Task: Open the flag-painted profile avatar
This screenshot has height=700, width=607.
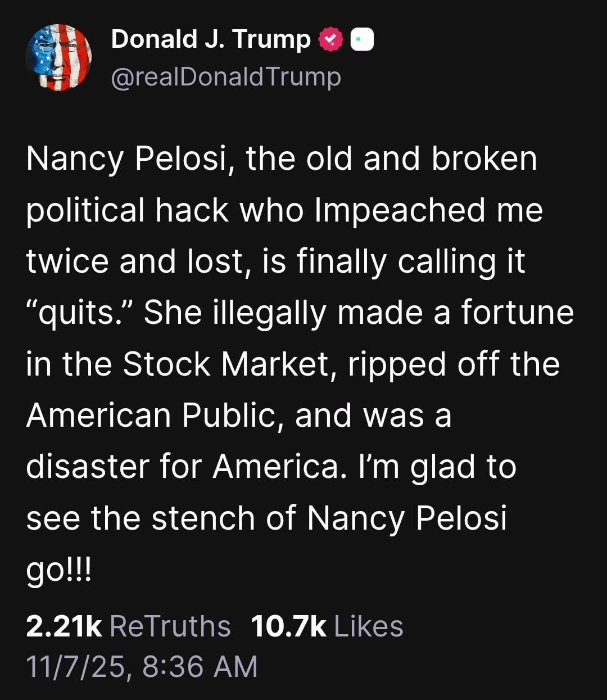Action: (58, 57)
